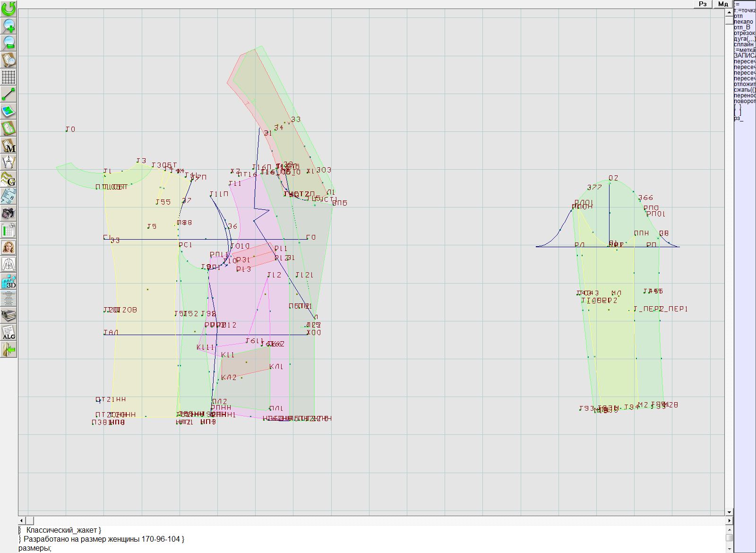Viewport: 756px width, 553px height.
Task: Click the jacket garment sketch icon
Action: [9, 264]
